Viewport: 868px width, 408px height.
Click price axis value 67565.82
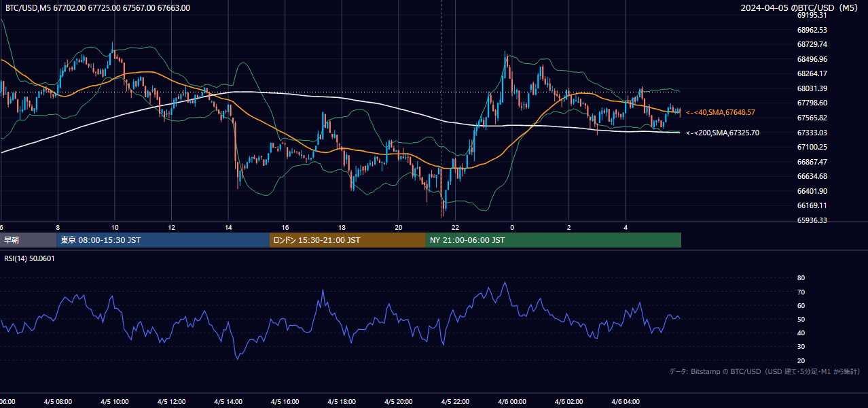tap(812, 118)
